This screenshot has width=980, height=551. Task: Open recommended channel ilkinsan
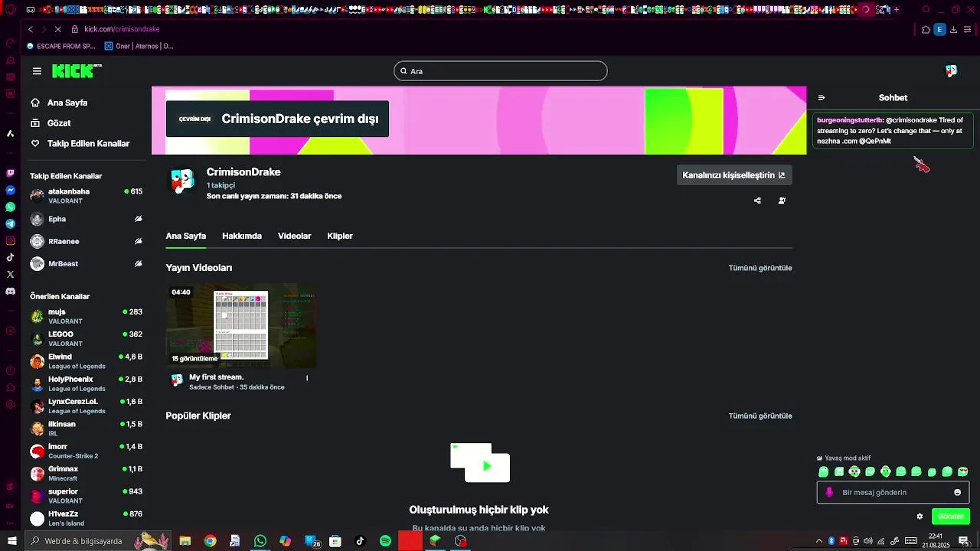coord(86,429)
